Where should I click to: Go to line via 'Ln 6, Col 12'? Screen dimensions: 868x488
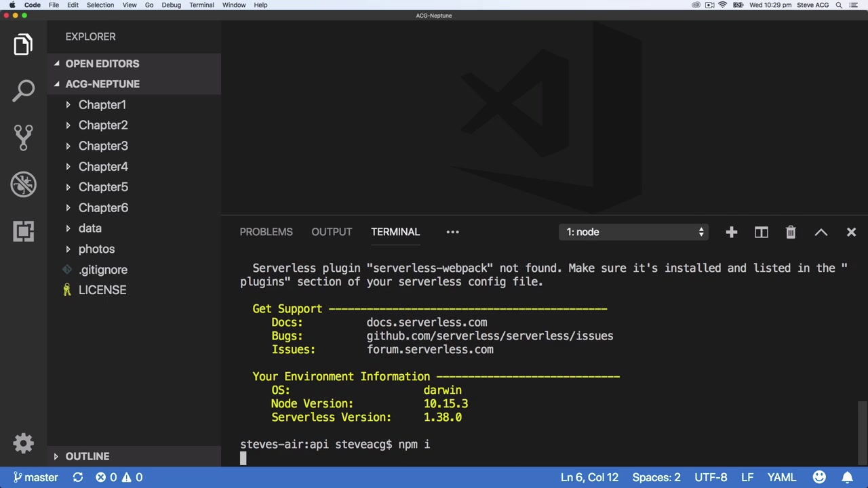589,477
